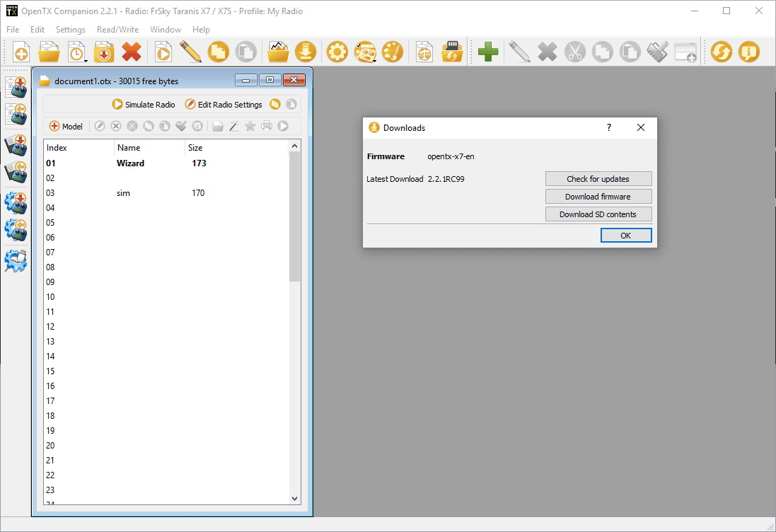Screen dimensions: 776x532
Task: Click the printer icon in model toolbar
Action: [x=267, y=126]
